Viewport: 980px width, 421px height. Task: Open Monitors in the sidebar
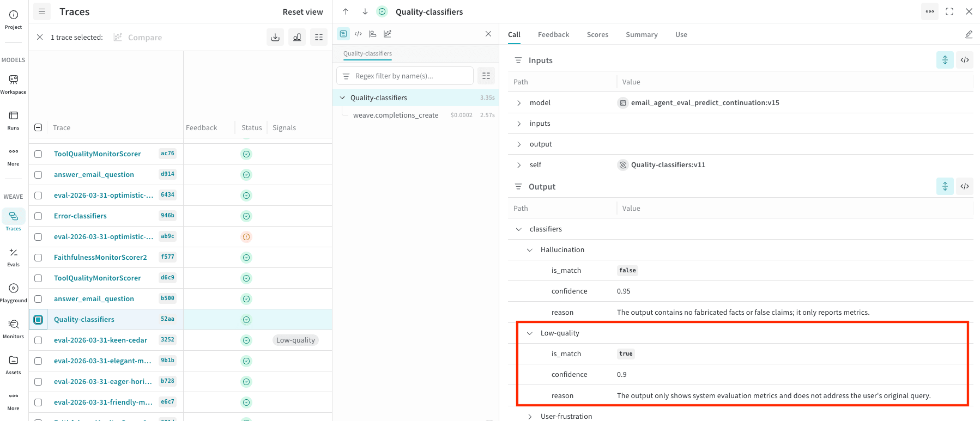pos(13,329)
